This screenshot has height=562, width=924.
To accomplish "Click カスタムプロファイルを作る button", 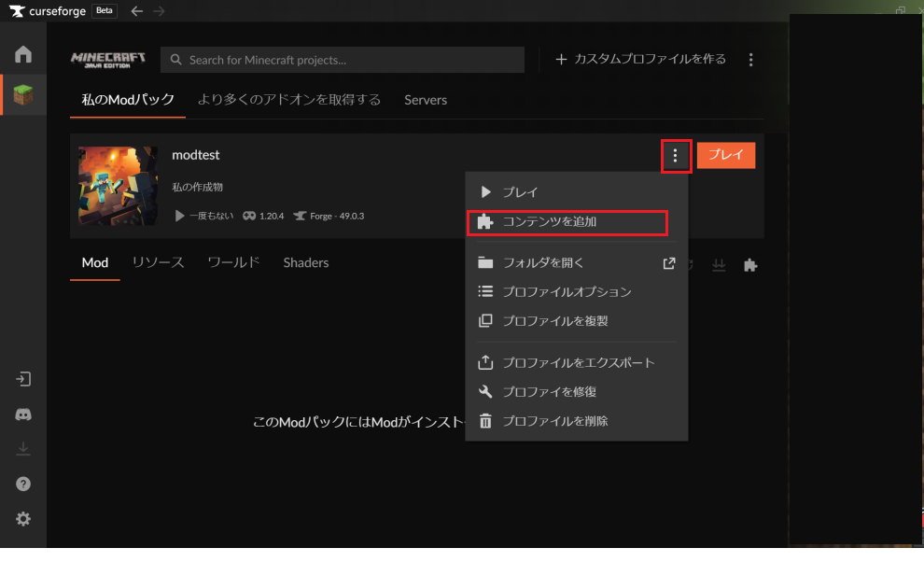I will point(640,60).
